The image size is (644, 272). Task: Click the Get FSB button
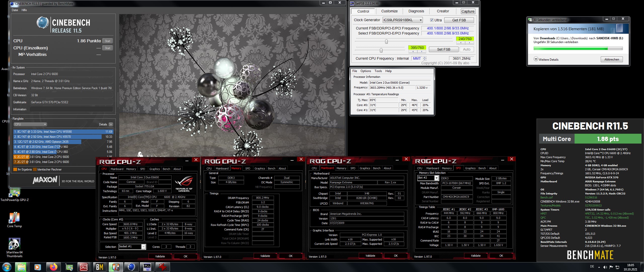pyautogui.click(x=459, y=20)
